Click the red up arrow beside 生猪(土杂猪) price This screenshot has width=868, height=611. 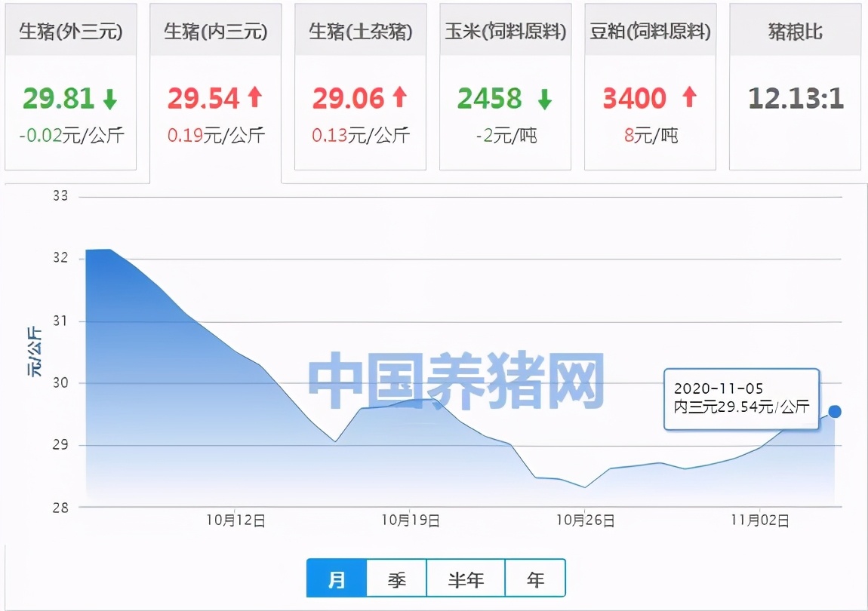pos(398,98)
